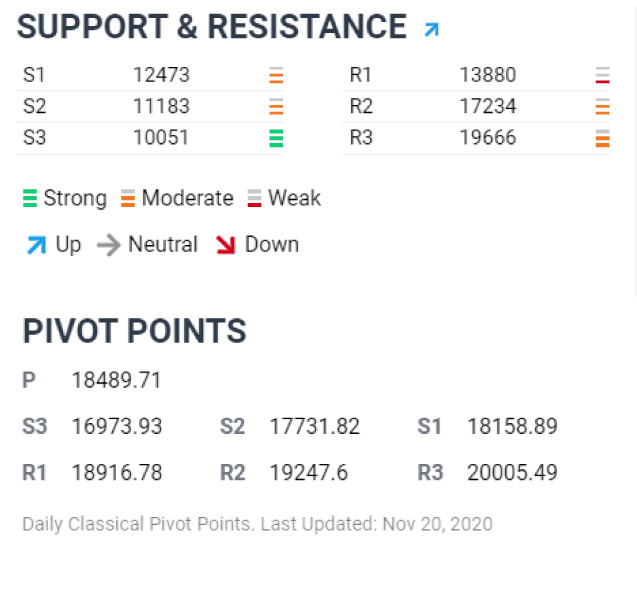Open the Support & Resistance heading
The height and width of the screenshot is (600, 637).
coord(212,27)
